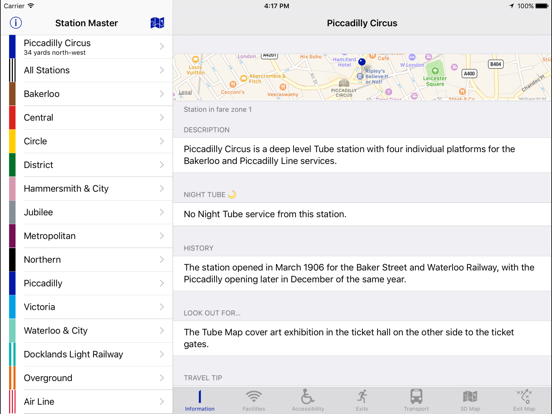The height and width of the screenshot is (414, 552).
Task: Tap the Piccadilly Circus page title
Action: (x=362, y=23)
